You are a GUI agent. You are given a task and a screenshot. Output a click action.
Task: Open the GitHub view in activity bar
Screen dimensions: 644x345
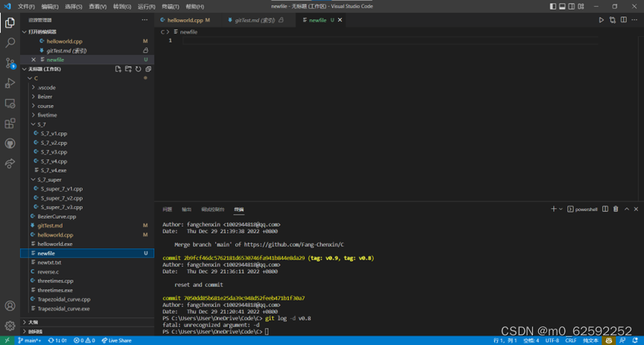(x=10, y=144)
